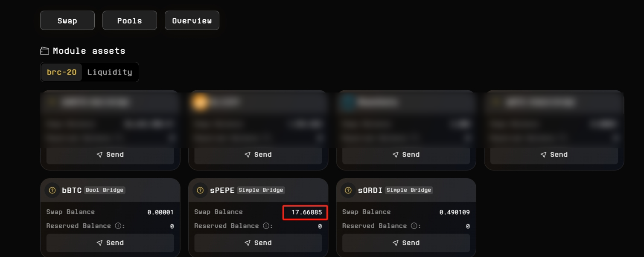This screenshot has width=644, height=257.
Task: Click the sPEPE question mark token icon
Action: tap(200, 191)
